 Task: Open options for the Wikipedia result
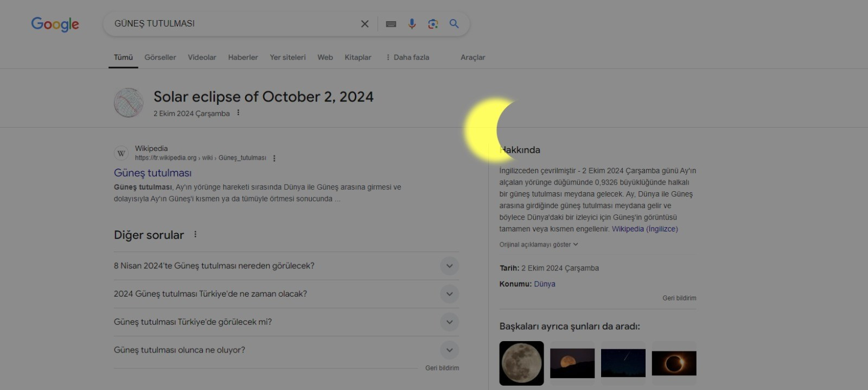point(275,158)
